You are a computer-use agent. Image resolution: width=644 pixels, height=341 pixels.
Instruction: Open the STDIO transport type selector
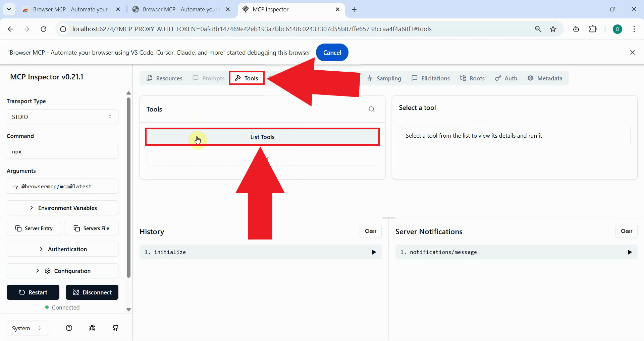pos(62,117)
